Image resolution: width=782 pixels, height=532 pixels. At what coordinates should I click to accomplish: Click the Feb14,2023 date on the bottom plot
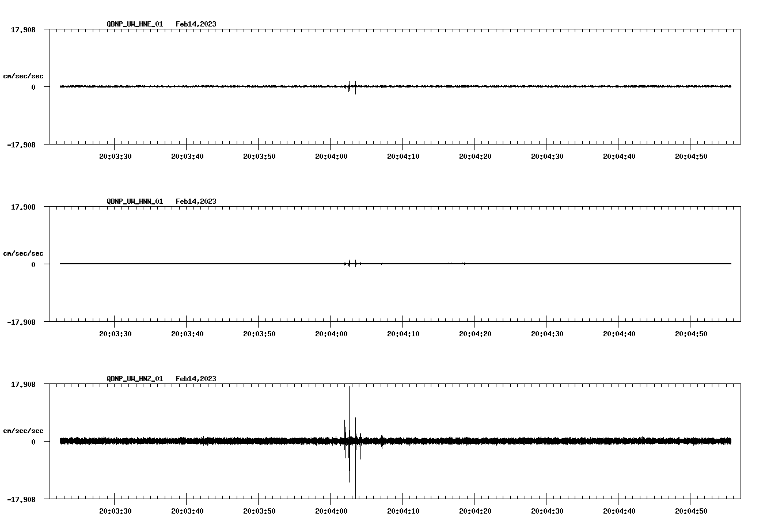click(x=196, y=378)
